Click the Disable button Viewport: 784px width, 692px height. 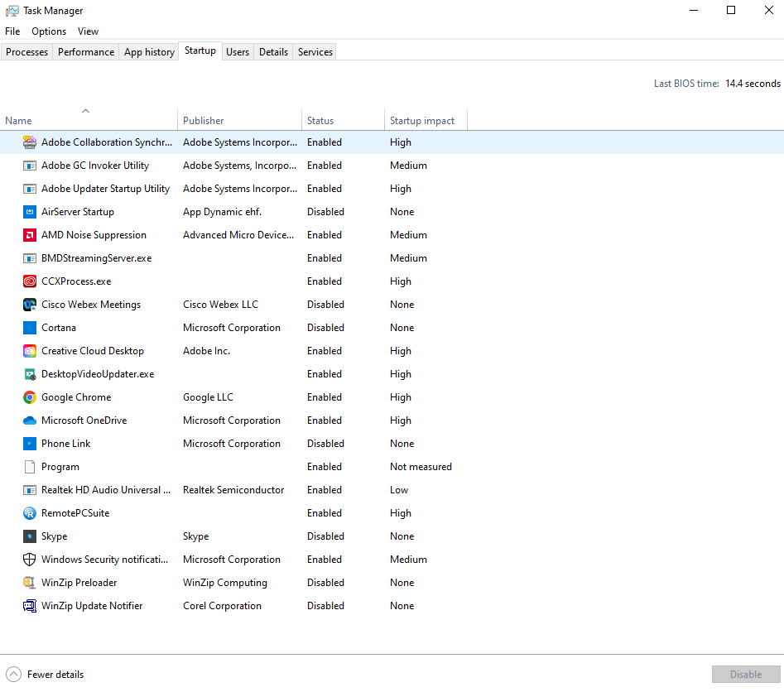point(744,674)
